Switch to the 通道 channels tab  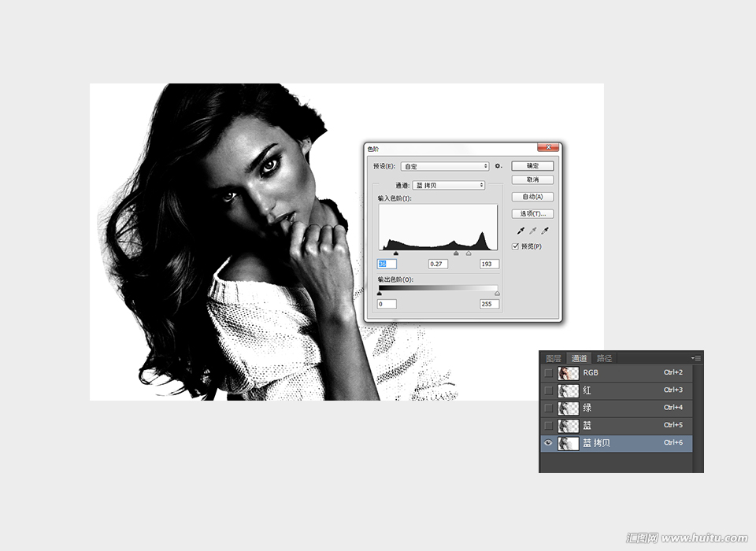coord(579,358)
